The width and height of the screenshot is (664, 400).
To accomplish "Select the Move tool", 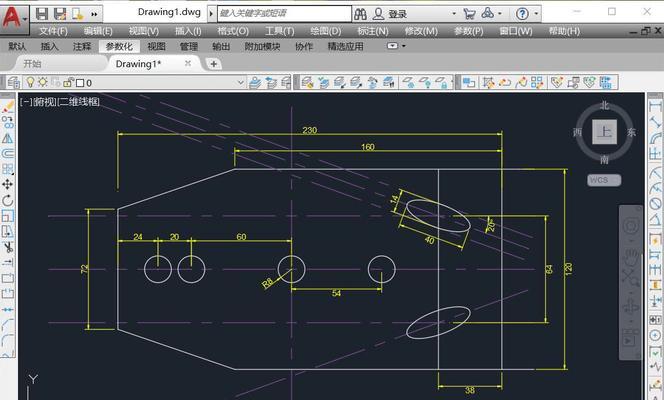I will [8, 185].
